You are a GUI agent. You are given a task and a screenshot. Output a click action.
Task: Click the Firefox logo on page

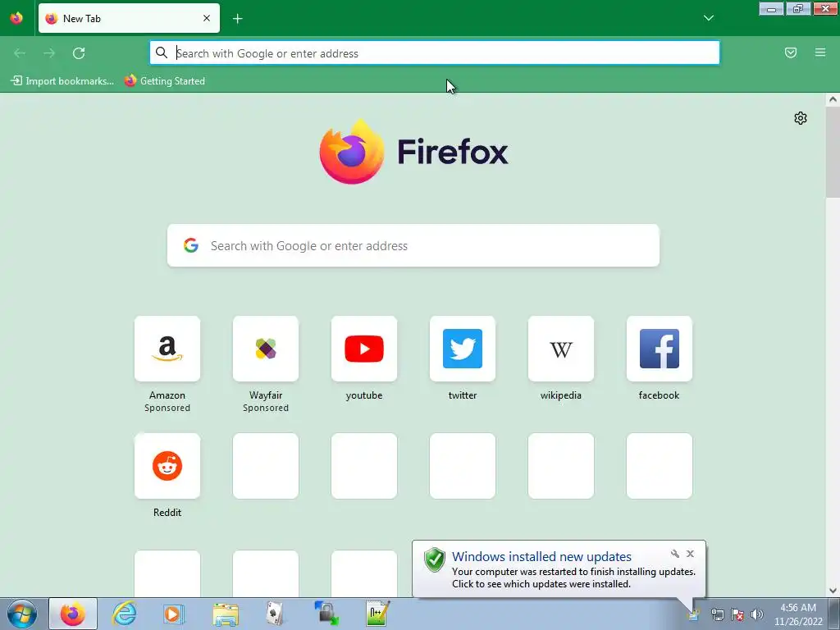click(351, 152)
